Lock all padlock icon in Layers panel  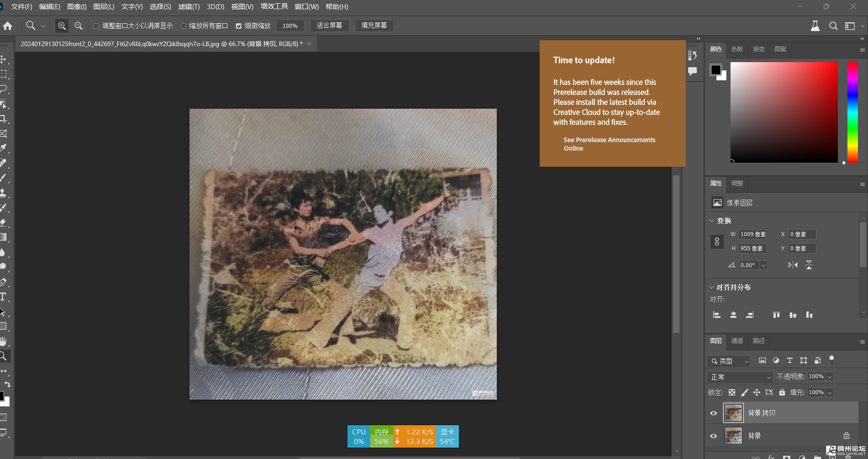pos(782,392)
